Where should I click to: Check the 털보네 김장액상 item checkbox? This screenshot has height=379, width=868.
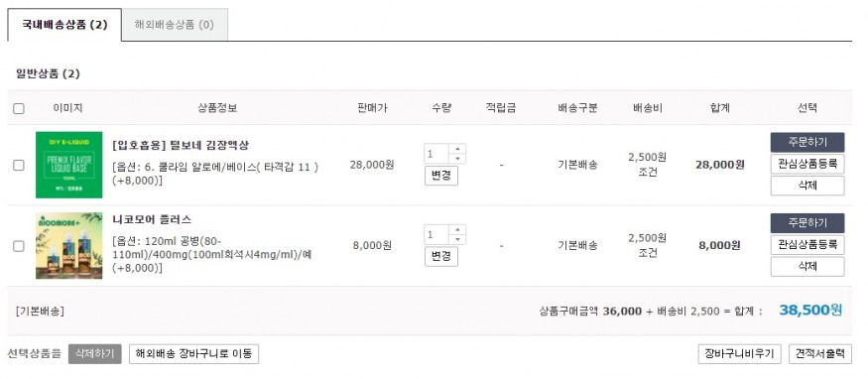19,165
